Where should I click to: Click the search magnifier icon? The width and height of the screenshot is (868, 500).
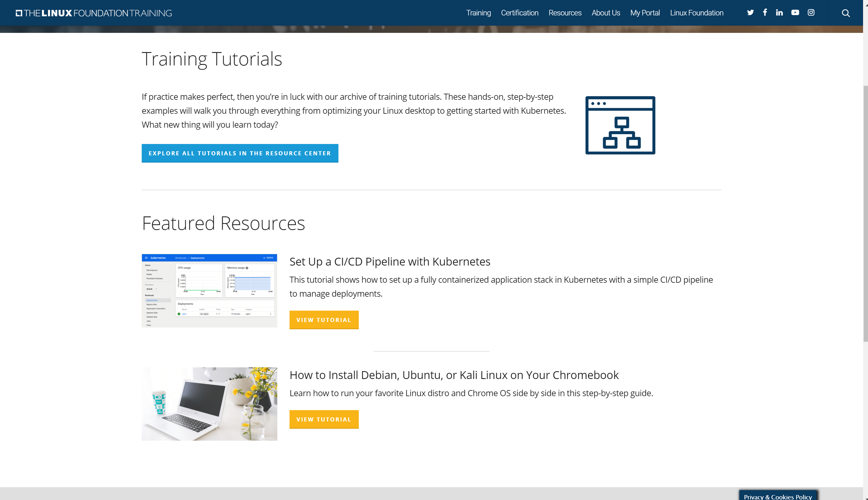846,13
